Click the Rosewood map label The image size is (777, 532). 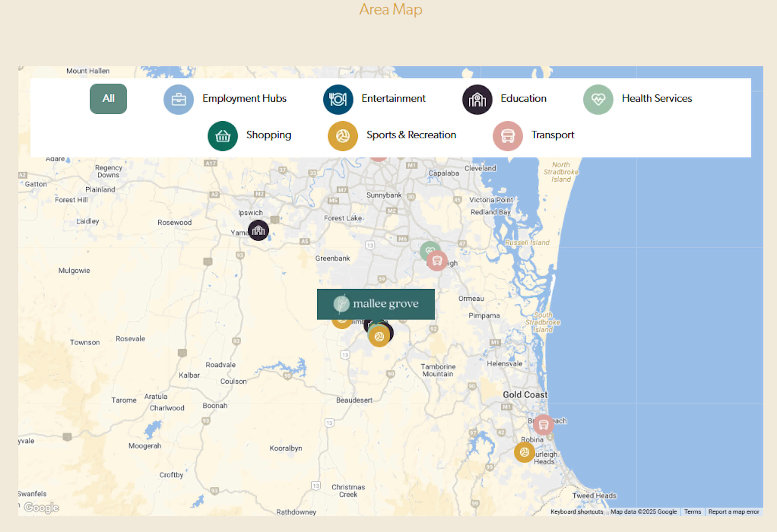click(175, 223)
